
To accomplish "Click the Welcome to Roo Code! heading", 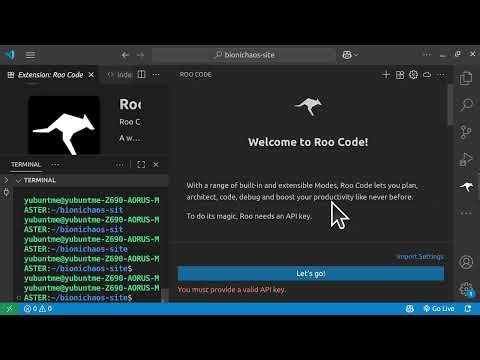I will [x=308, y=142].
